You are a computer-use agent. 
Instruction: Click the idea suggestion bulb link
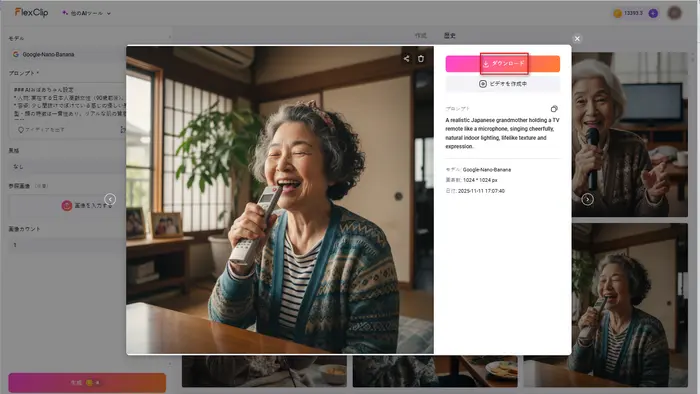[x=41, y=130]
